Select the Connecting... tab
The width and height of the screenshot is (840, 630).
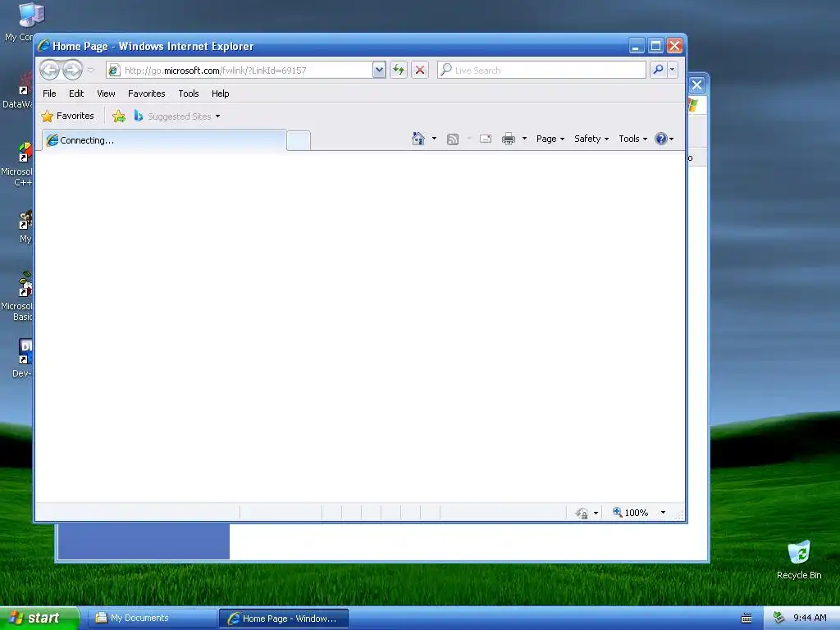pyautogui.click(x=164, y=140)
